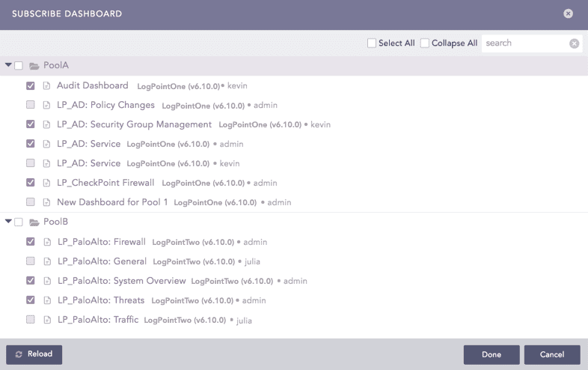The width and height of the screenshot is (588, 370).
Task: Check the PoolA group checkbox
Action: coord(19,66)
